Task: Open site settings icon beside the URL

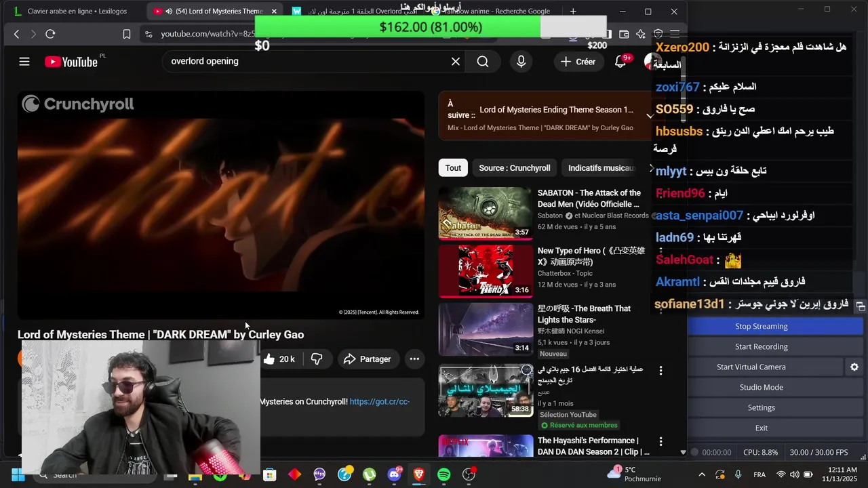Action: coord(148,34)
